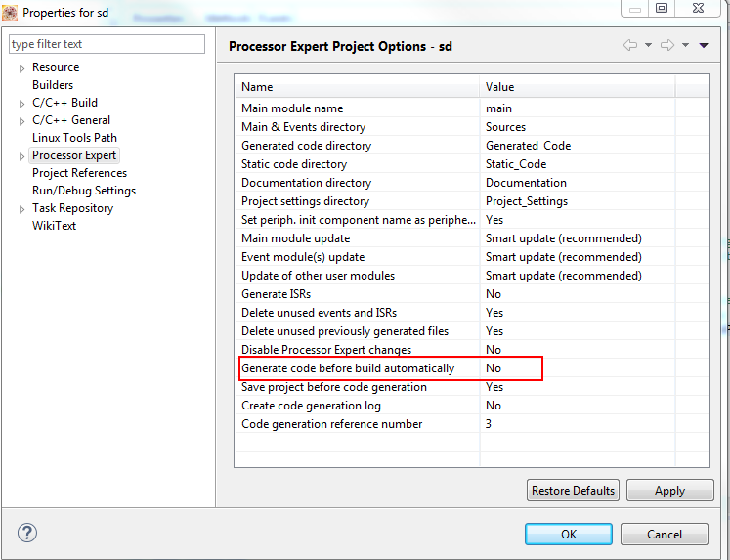Image resolution: width=730 pixels, height=560 pixels.
Task: Expand the C/C++ General node
Action: (21, 121)
